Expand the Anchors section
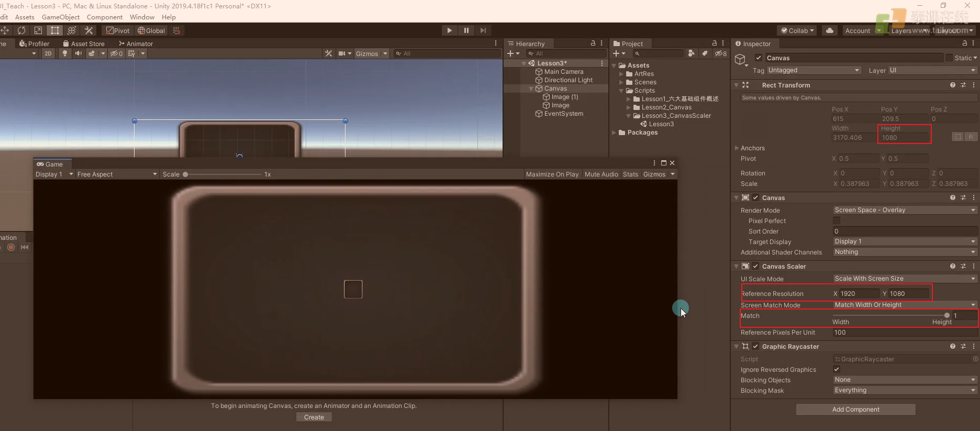 737,148
